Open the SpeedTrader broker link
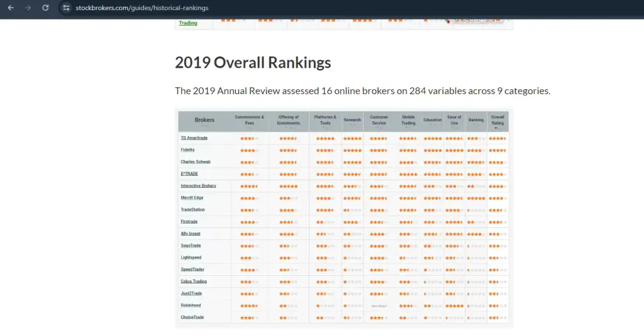Image resolution: width=644 pixels, height=336 pixels. [192, 269]
